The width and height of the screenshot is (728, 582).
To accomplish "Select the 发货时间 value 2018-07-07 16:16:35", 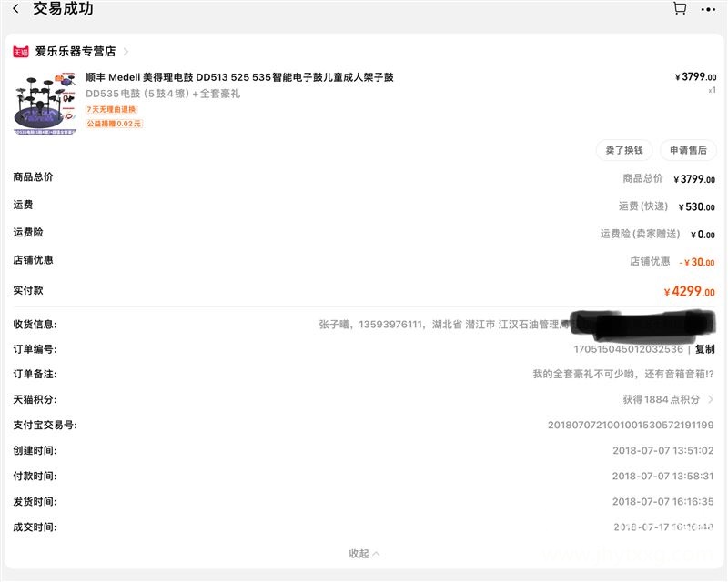I will (663, 501).
